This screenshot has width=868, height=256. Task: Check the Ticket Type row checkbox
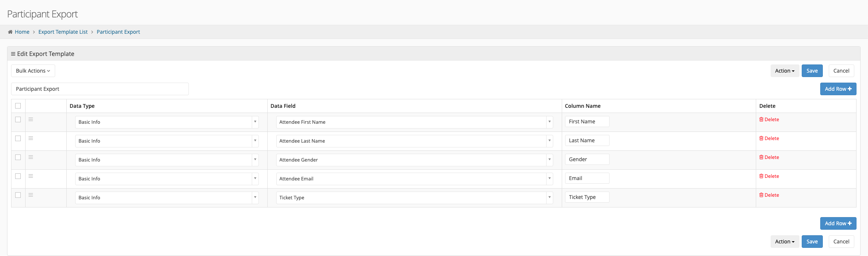pos(18,195)
